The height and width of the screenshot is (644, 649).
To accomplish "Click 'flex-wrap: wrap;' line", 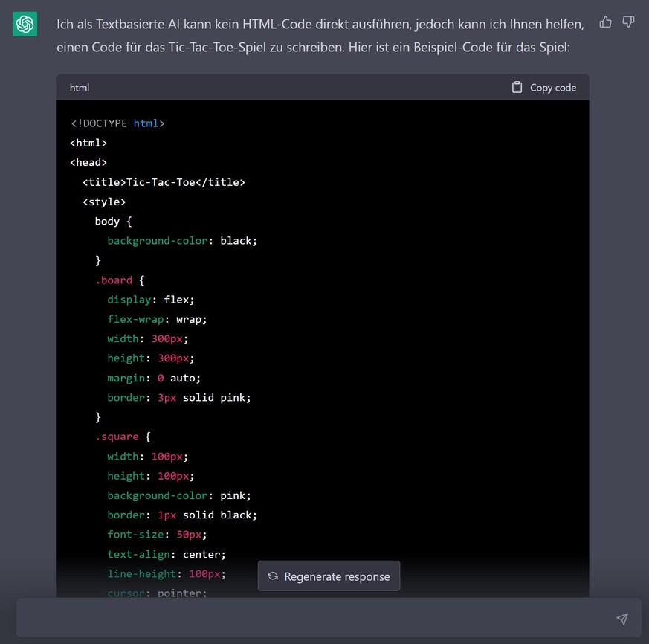I will tap(157, 319).
